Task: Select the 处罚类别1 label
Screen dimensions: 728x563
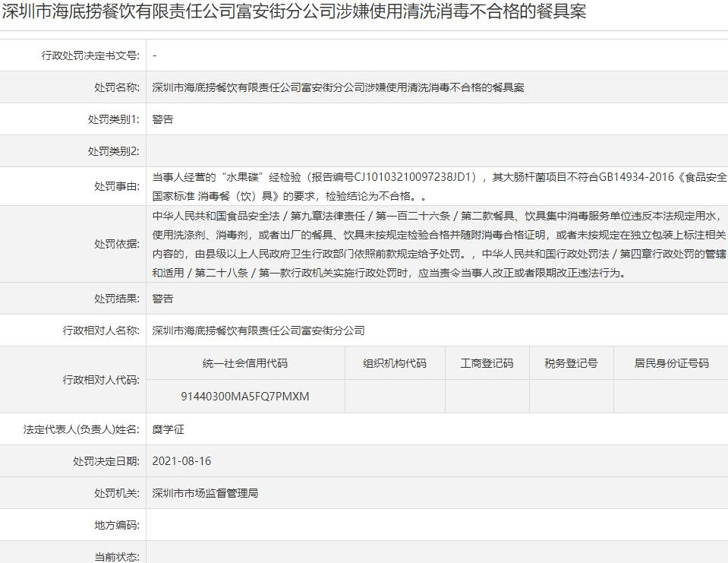Action: (x=113, y=119)
